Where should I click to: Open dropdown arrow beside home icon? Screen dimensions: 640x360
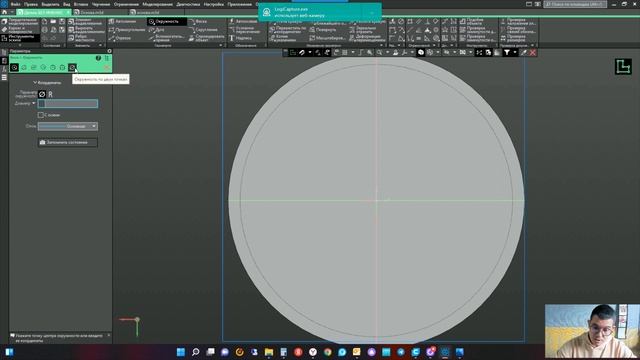(x=12, y=12)
